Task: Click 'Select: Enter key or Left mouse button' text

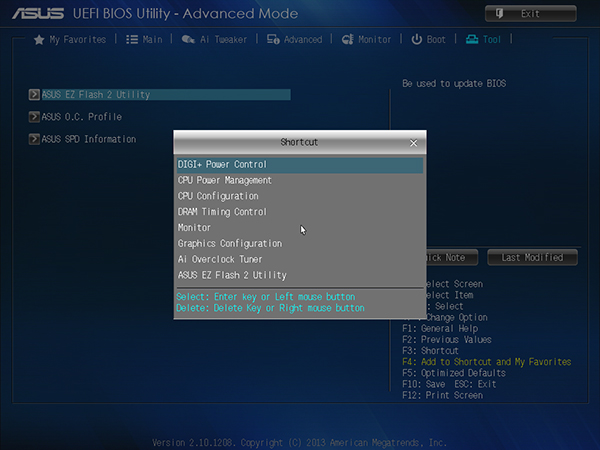Action: pyautogui.click(x=266, y=297)
